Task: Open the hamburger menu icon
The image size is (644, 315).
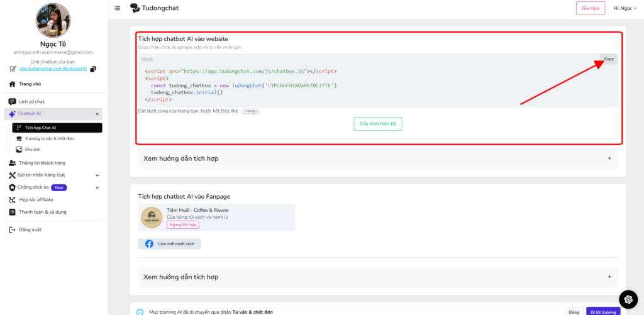Action: click(118, 8)
